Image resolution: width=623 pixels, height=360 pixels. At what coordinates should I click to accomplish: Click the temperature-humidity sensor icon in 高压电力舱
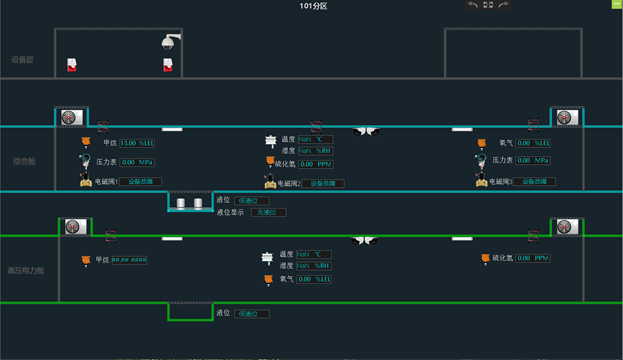[267, 258]
